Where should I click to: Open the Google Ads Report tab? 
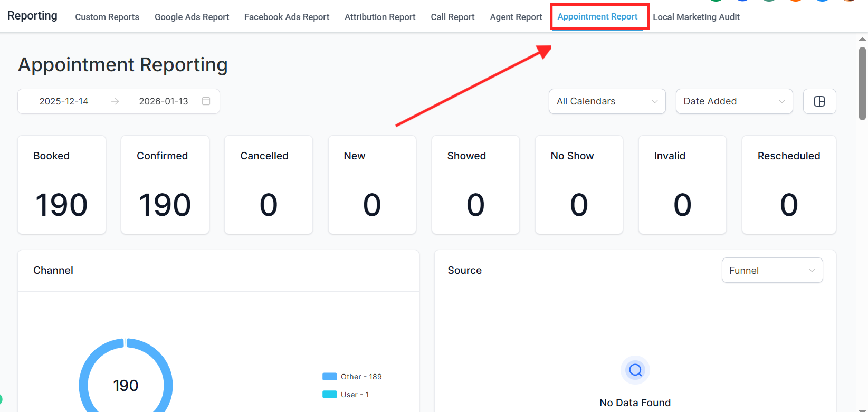[192, 17]
